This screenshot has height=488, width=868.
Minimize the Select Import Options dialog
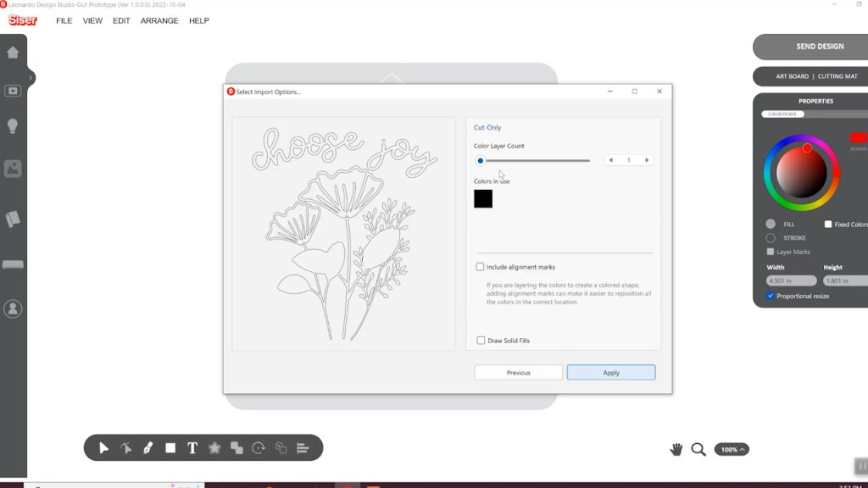coord(610,91)
